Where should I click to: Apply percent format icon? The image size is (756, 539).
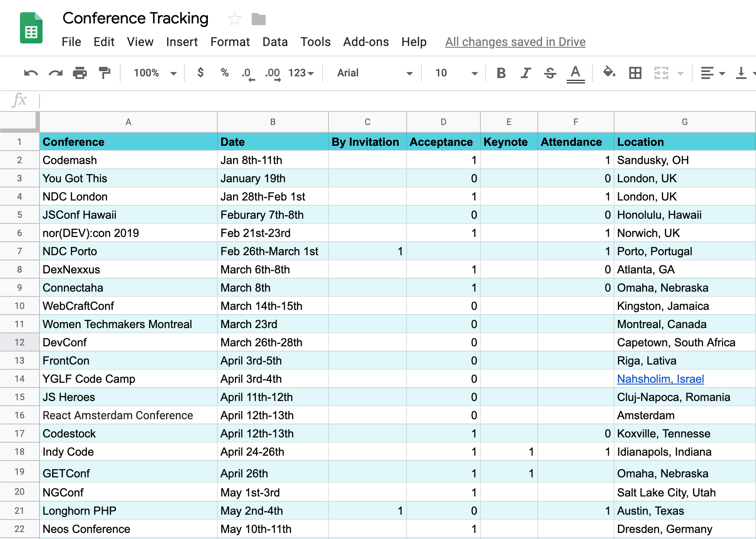pyautogui.click(x=225, y=72)
